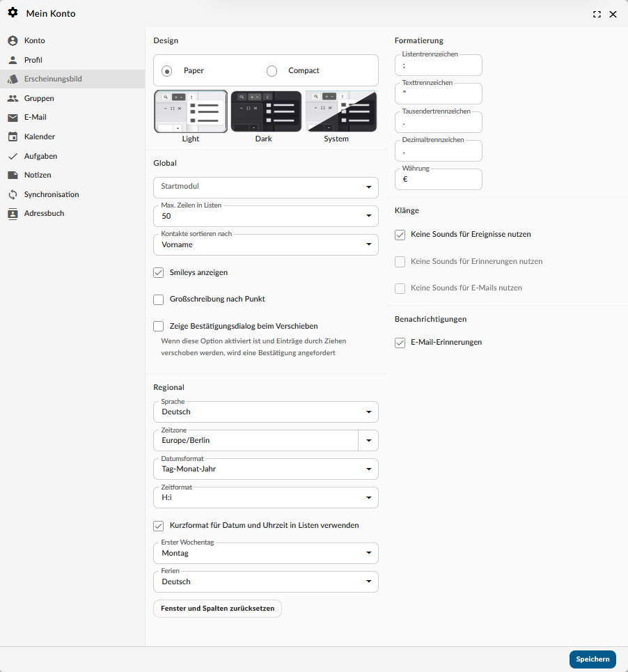Click the E-Mail envelope icon
The width and height of the screenshot is (628, 672).
click(x=13, y=118)
